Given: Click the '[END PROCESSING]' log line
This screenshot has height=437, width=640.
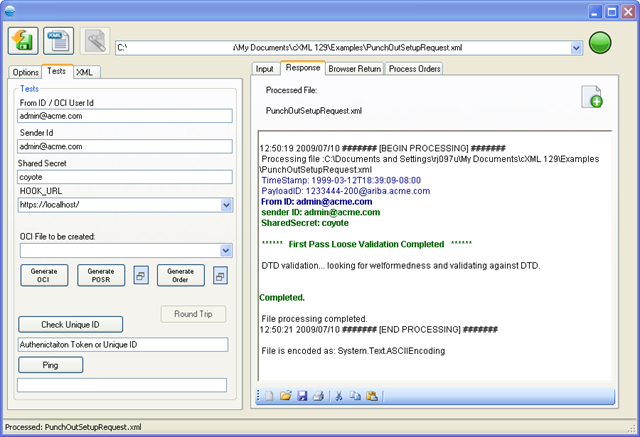Looking at the screenshot, I should click(x=379, y=329).
